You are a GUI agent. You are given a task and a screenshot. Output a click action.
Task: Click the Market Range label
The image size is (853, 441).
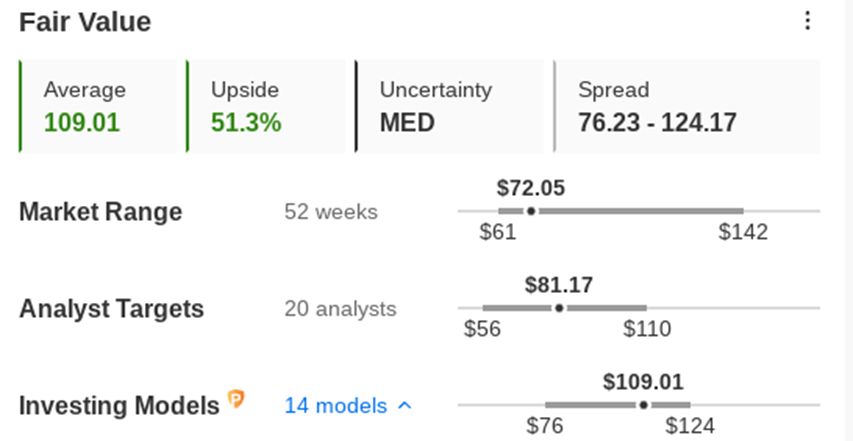point(101,212)
